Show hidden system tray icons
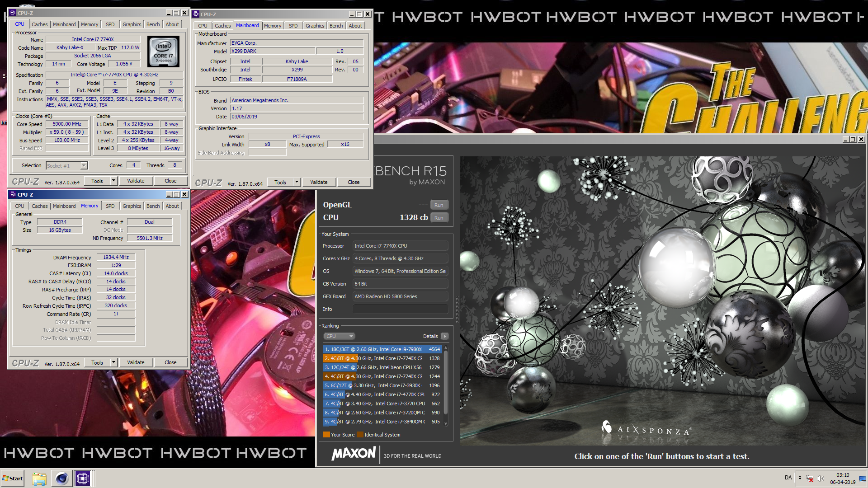 tap(800, 478)
